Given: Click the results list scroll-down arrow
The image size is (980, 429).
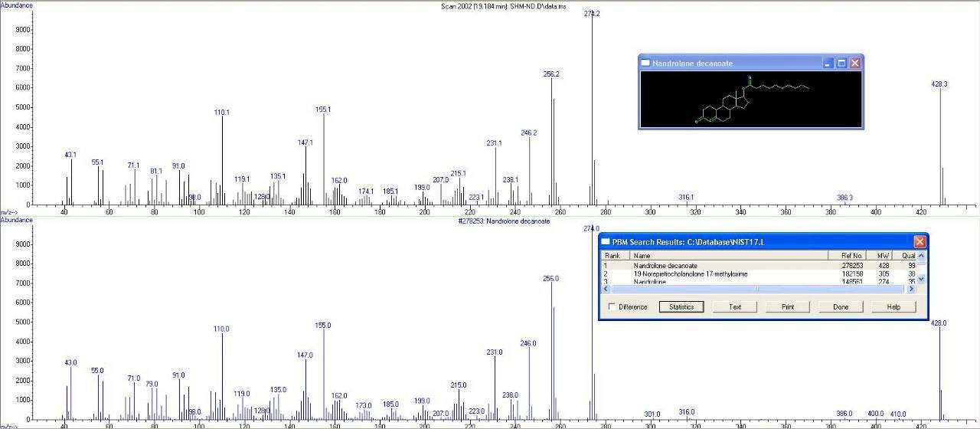Looking at the screenshot, I should pos(921,280).
